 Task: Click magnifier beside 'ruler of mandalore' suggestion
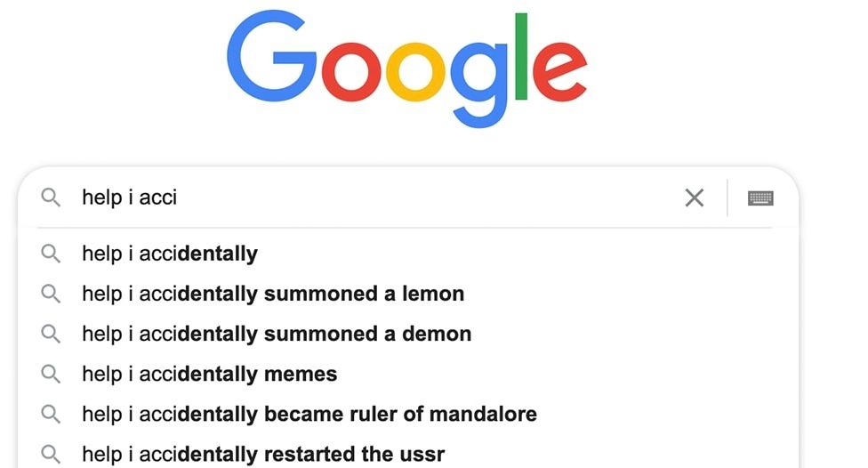pos(51,414)
